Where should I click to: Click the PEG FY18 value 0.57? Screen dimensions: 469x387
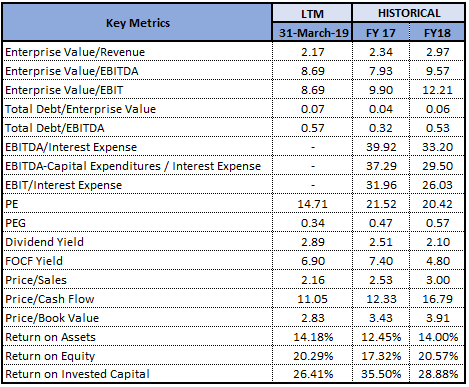pyautogui.click(x=437, y=223)
